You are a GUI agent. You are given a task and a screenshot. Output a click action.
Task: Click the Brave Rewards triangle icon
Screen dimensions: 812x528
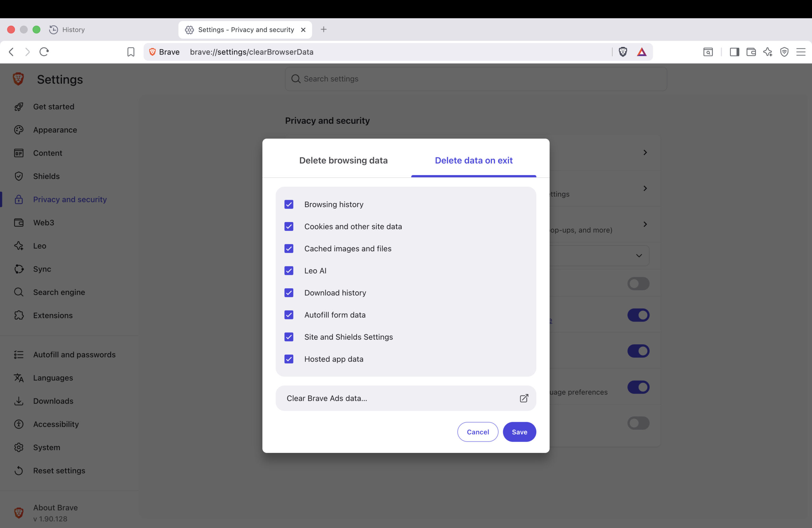pos(641,52)
